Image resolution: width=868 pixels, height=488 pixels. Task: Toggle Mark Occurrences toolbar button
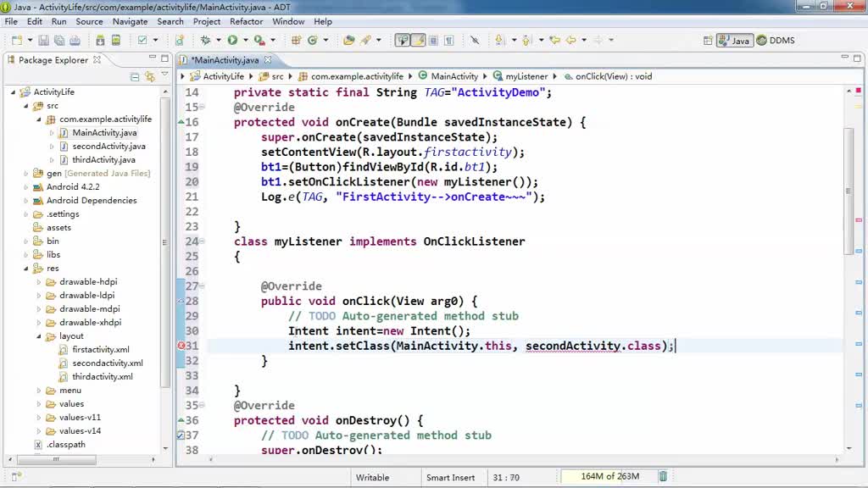(x=418, y=41)
